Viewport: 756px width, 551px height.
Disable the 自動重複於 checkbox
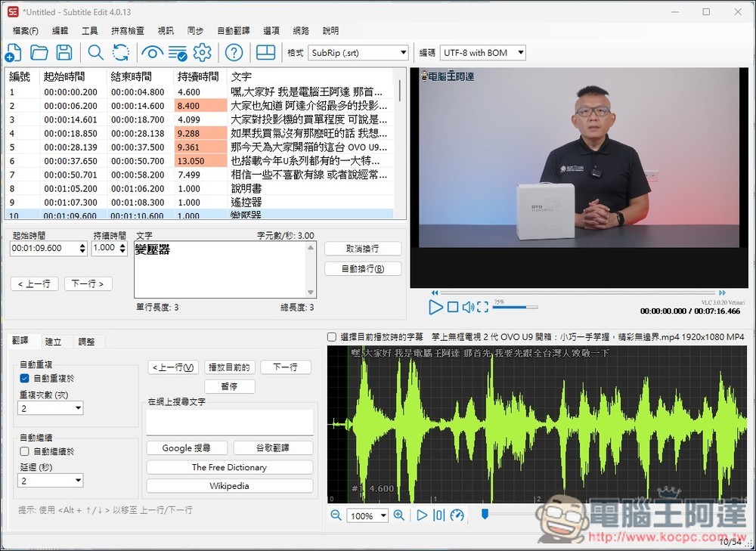(24, 378)
